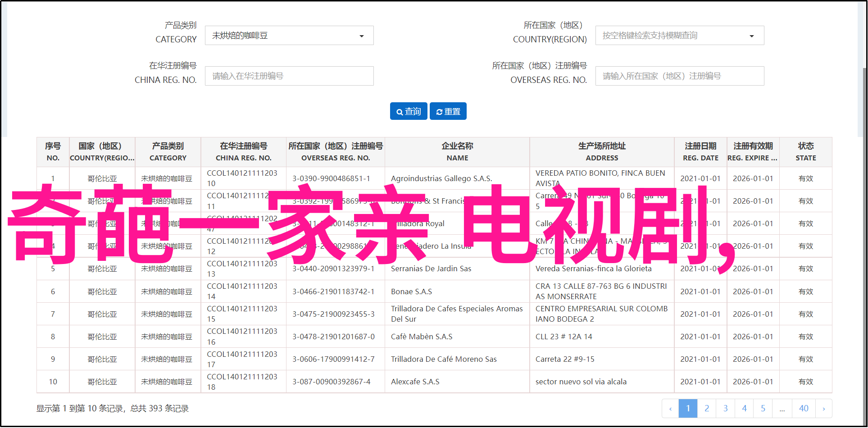Viewport: 868px width, 428px height.
Task: Click the 重置 reset button
Action: pos(448,111)
